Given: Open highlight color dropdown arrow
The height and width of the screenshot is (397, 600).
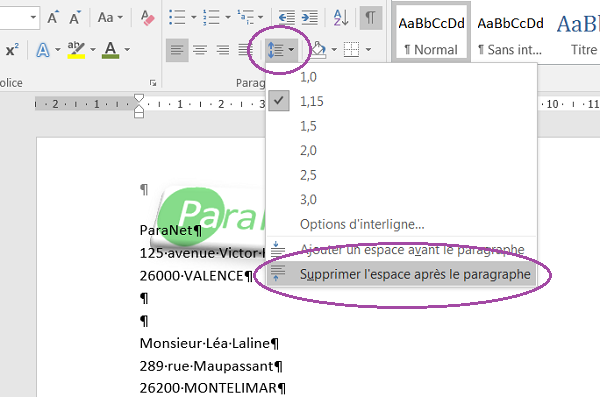Looking at the screenshot, I should click(93, 50).
